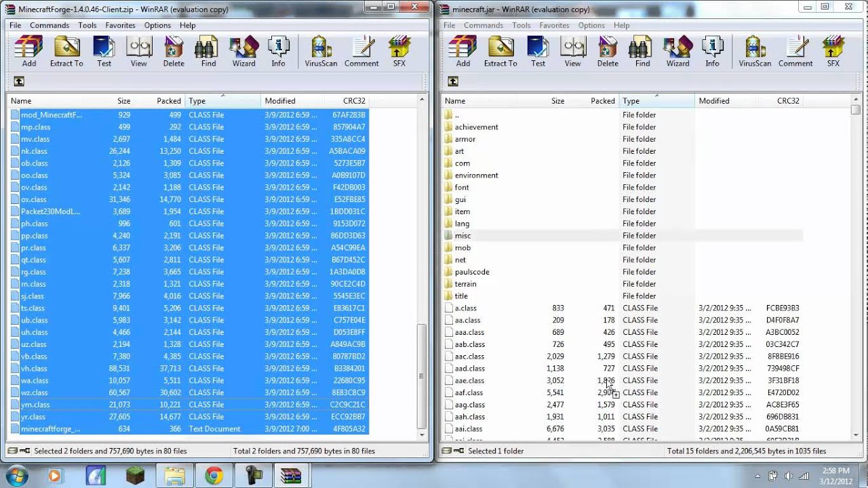This screenshot has height=488, width=868.
Task: Click Extract To in minecraft.jar window
Action: (500, 52)
